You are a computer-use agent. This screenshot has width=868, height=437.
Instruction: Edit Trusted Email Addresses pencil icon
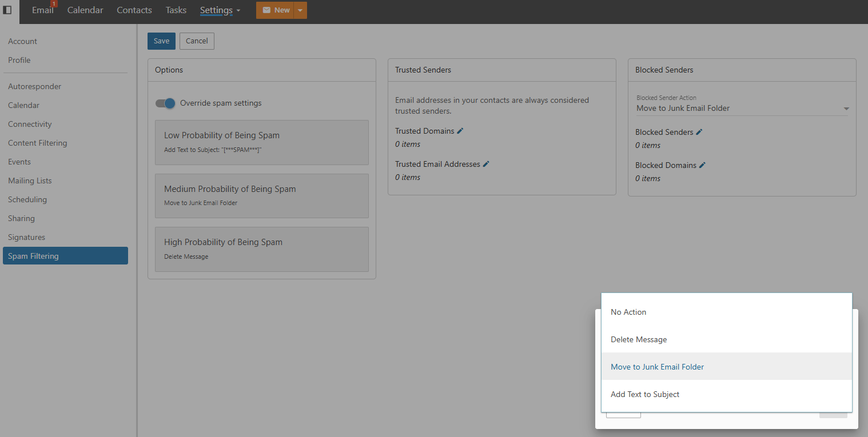[486, 164]
